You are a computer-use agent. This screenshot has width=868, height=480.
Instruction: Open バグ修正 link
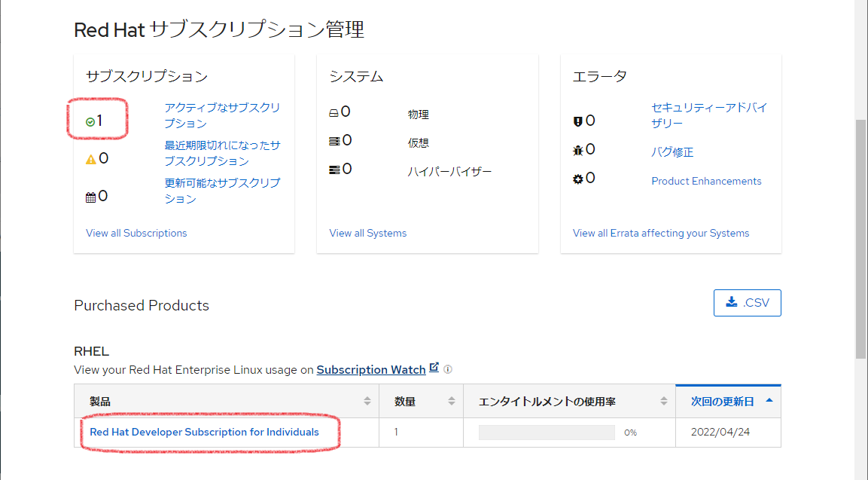(672, 152)
